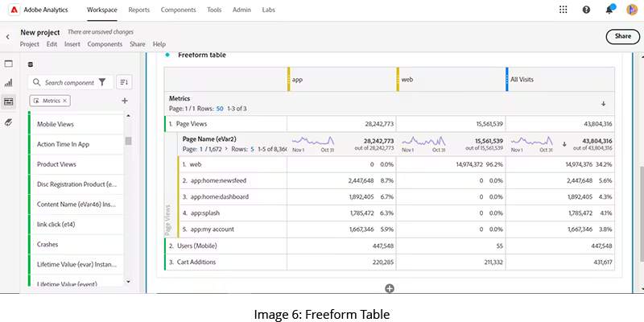Viewport: 644px width, 322px height.
Task: Select the Components icon in the left rail
Action: tap(8, 101)
